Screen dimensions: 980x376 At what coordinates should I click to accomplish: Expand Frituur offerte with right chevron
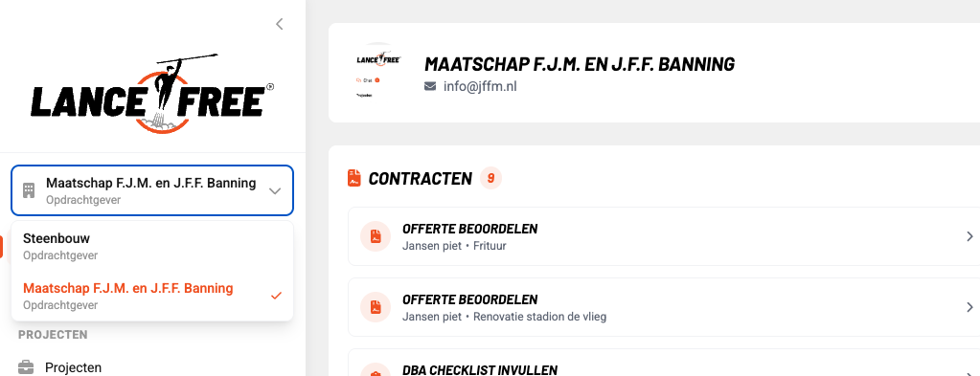969,236
